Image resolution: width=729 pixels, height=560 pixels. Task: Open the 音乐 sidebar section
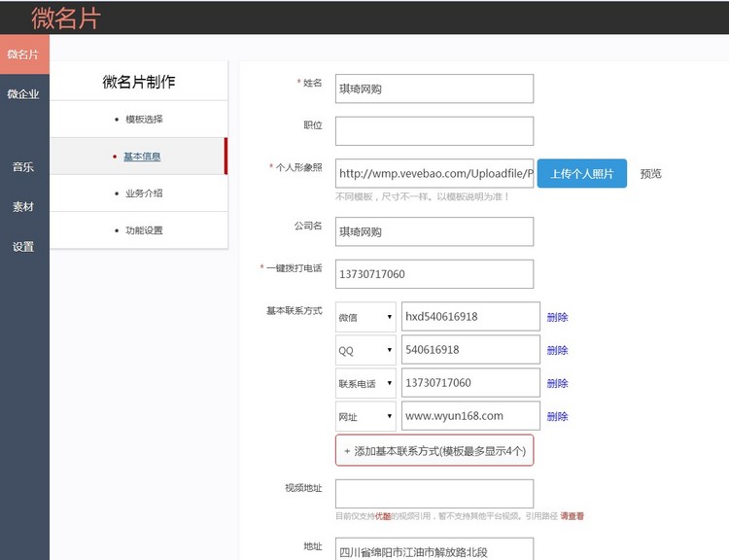point(23,167)
